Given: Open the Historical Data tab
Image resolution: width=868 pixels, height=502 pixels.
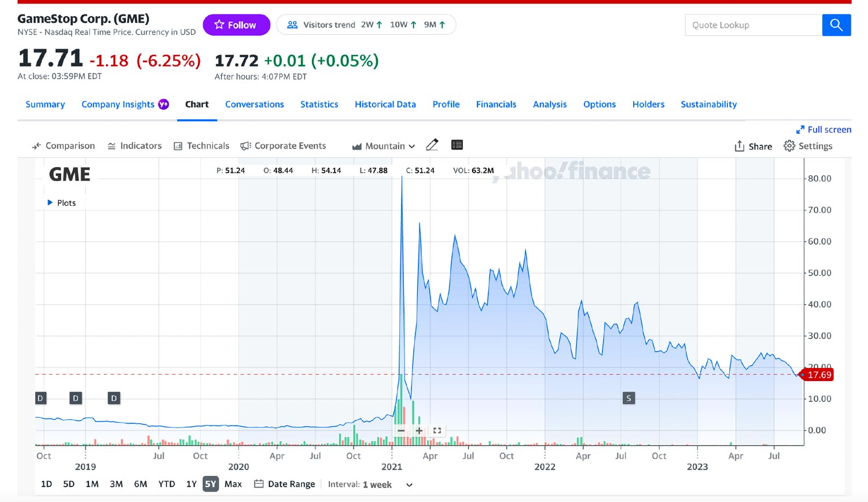Looking at the screenshot, I should click(385, 104).
